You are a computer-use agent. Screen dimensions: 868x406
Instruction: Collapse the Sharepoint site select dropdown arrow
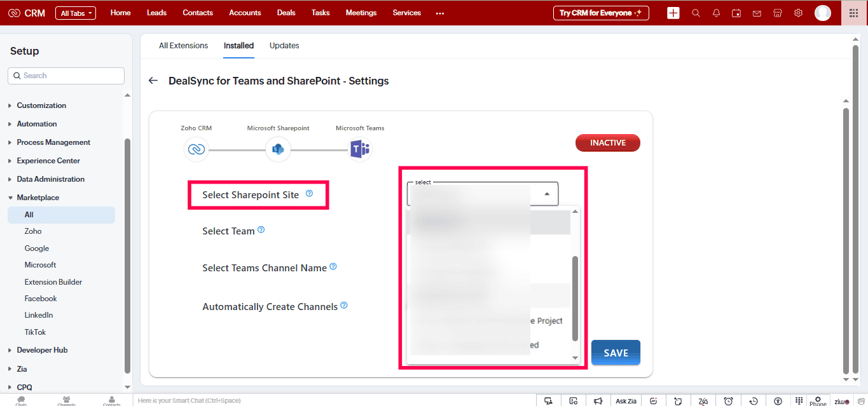pos(547,194)
